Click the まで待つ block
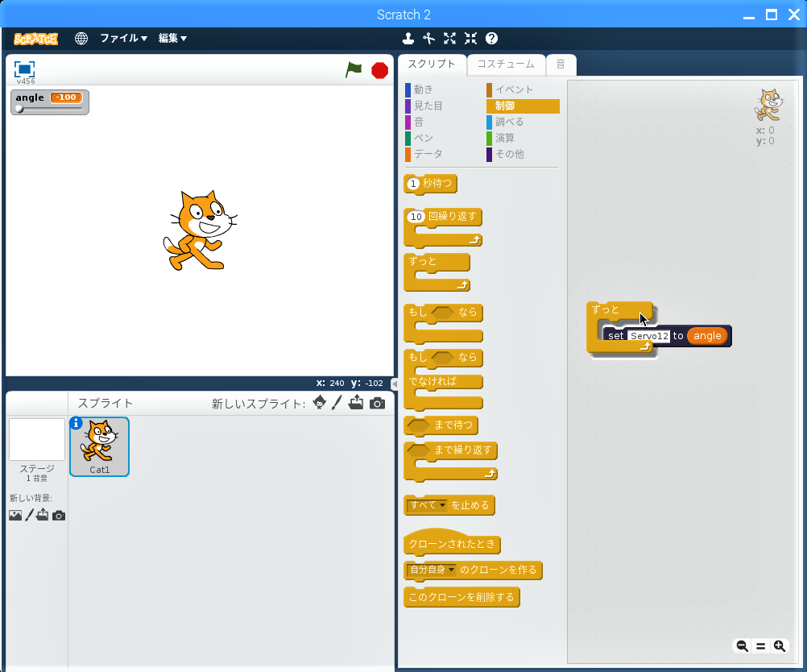The width and height of the screenshot is (807, 672). (x=441, y=425)
